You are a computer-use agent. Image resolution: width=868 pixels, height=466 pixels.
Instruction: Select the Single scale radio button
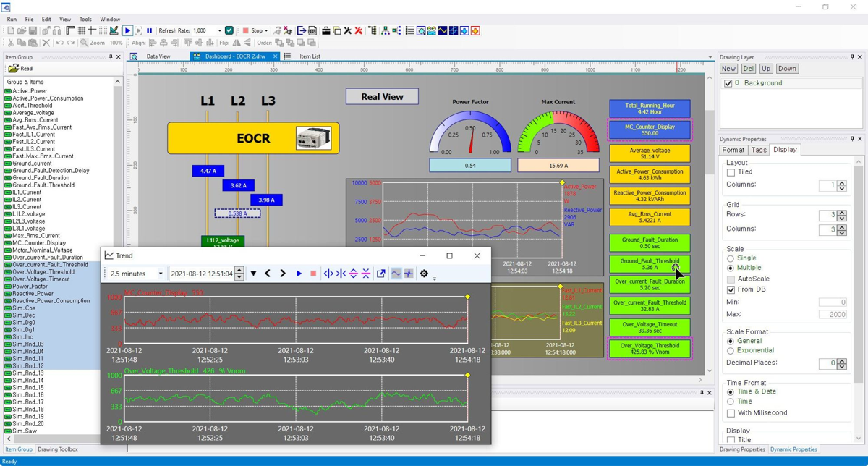[x=731, y=258]
